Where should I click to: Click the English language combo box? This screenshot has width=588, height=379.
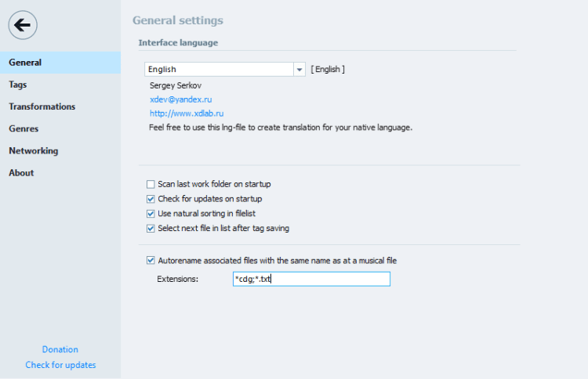click(219, 70)
